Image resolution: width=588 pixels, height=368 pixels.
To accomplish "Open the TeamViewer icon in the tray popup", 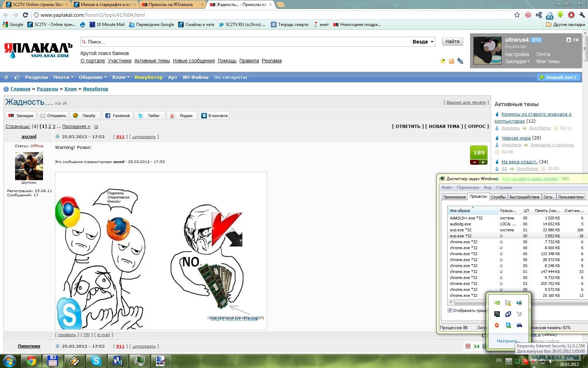I will point(508,325).
